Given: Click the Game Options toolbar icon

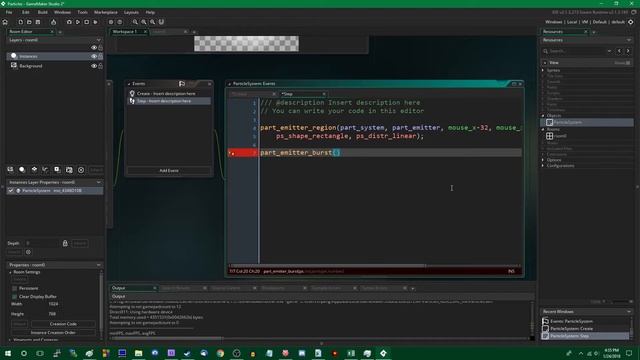Looking at the screenshot, I should tap(111, 22).
